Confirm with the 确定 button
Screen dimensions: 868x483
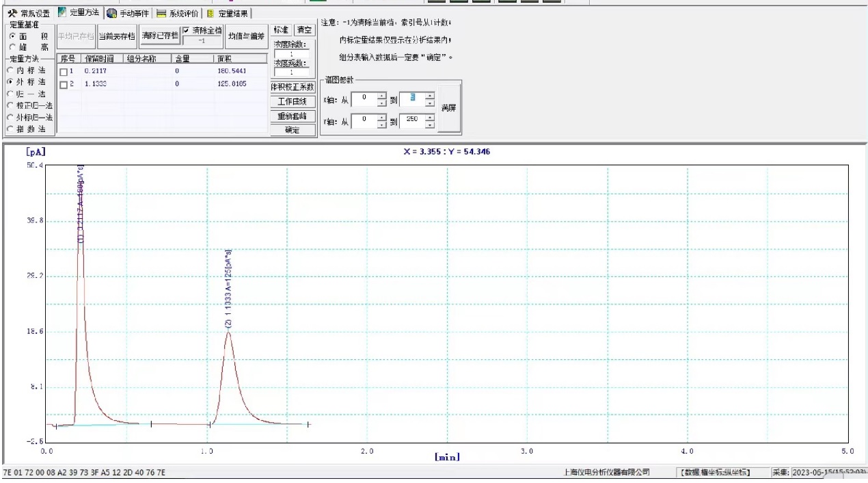click(x=293, y=129)
